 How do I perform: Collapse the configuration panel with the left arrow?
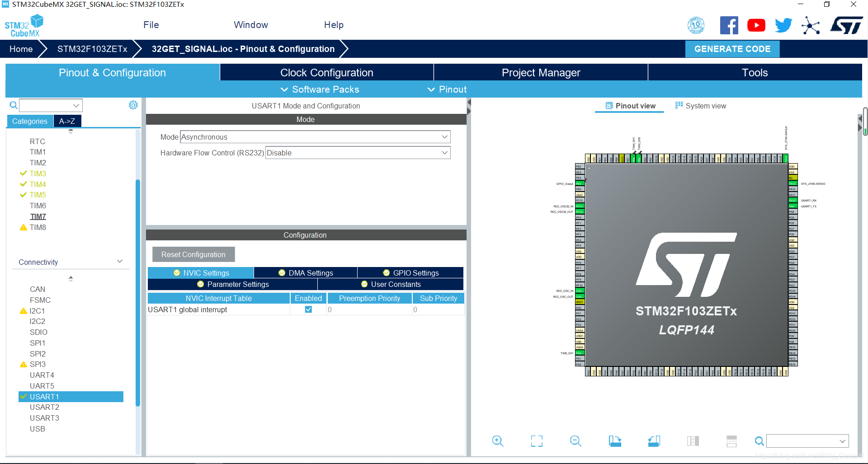click(469, 102)
